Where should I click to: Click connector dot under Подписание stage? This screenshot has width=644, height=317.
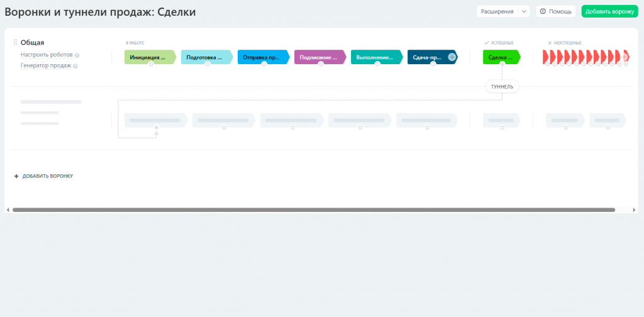click(x=321, y=64)
